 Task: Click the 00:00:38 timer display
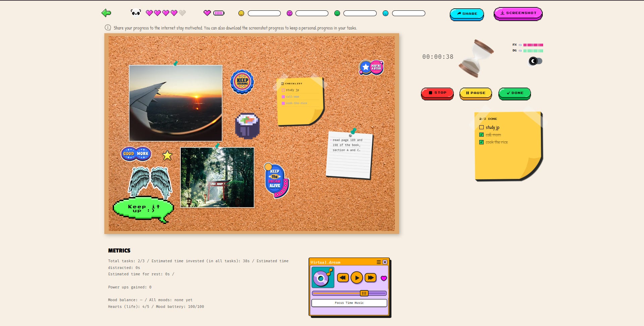tap(438, 57)
